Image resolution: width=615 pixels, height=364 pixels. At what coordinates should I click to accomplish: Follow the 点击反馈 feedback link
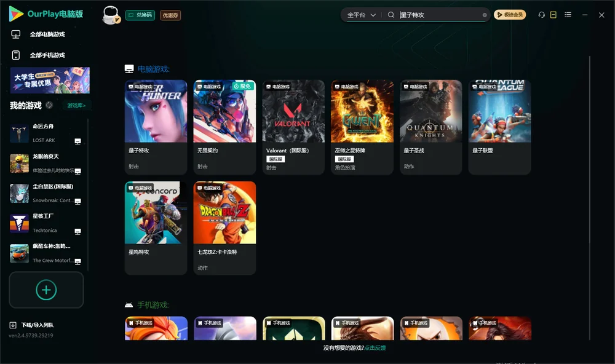(x=375, y=347)
